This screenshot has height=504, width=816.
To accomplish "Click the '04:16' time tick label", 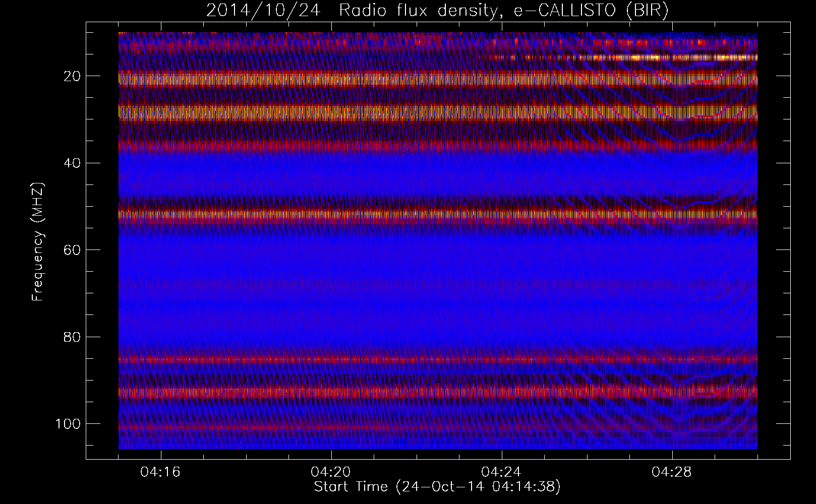I will point(161,472).
